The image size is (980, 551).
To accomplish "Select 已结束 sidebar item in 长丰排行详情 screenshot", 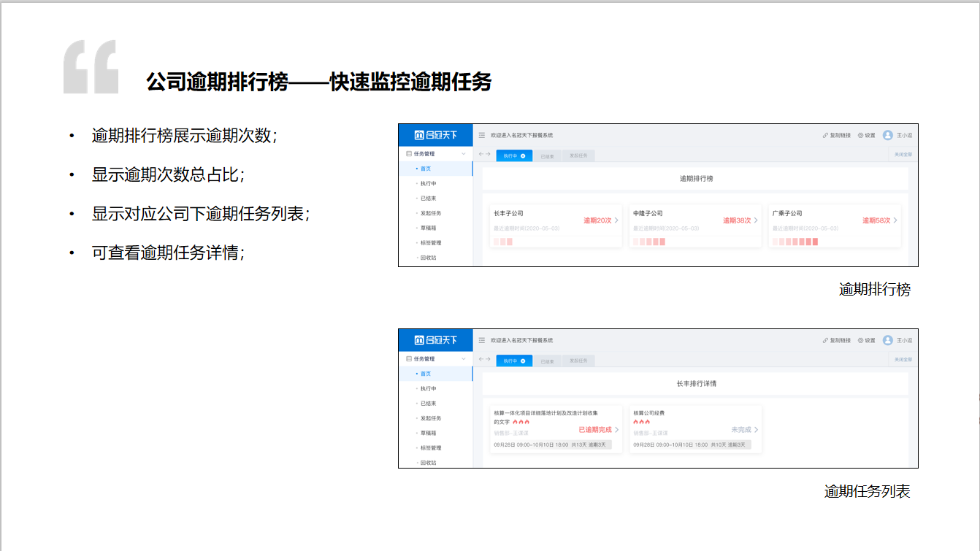I will pyautogui.click(x=436, y=404).
